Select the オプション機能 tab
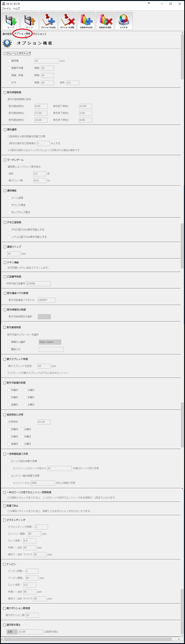The image size is (185, 644). [x=22, y=34]
